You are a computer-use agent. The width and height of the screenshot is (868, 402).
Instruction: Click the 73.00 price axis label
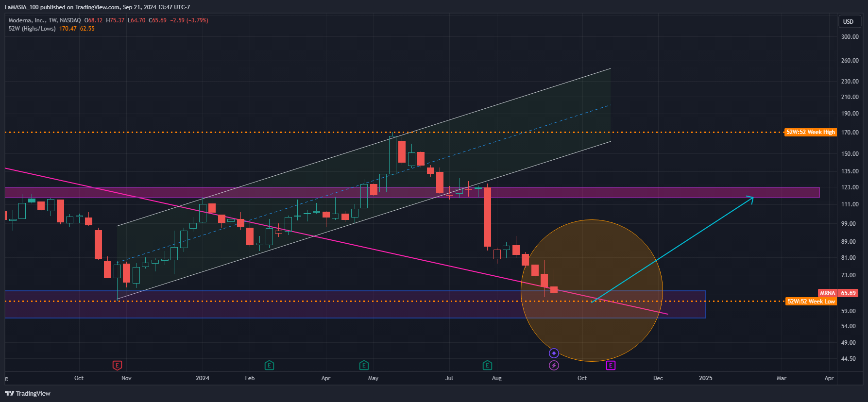(849, 275)
